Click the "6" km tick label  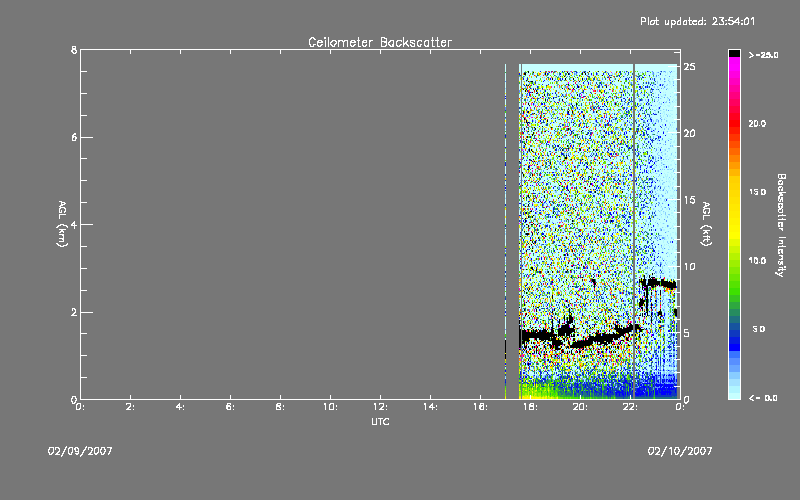(74, 137)
